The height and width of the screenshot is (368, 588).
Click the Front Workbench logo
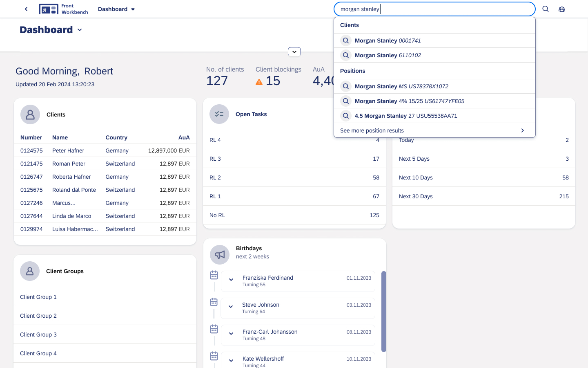click(63, 9)
